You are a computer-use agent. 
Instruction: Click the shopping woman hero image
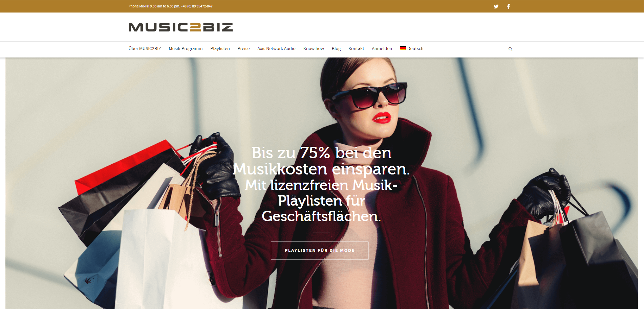(321, 183)
